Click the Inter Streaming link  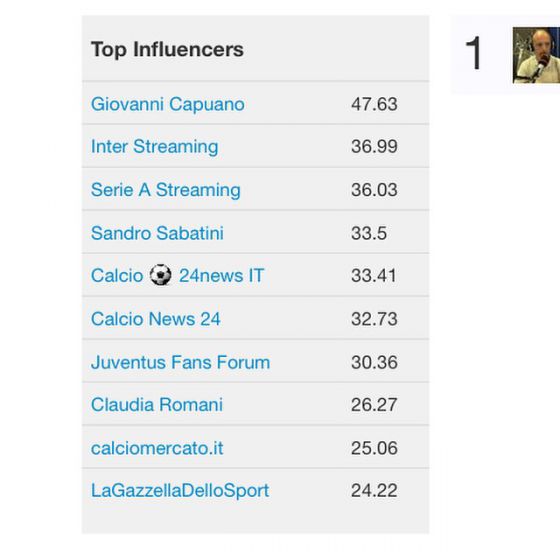pos(155,147)
